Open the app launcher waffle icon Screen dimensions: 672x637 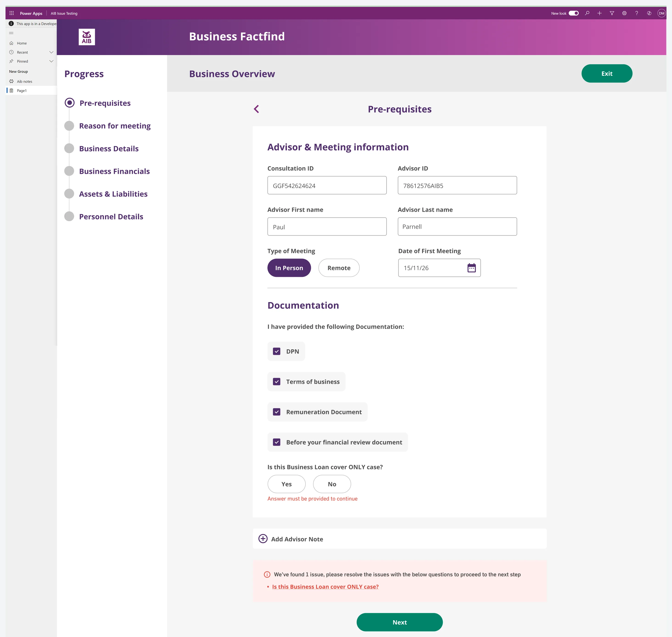[x=11, y=13]
